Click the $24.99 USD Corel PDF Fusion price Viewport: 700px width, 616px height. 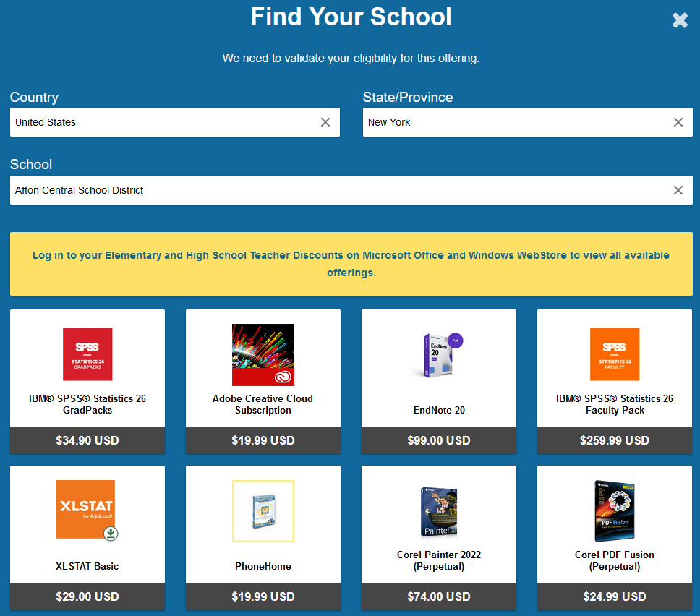click(x=615, y=596)
